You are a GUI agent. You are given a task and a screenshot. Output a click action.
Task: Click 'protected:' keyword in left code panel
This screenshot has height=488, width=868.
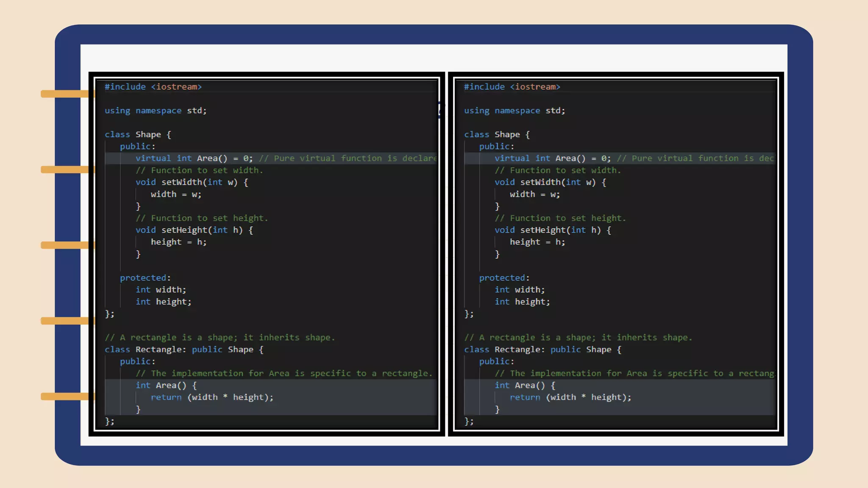tap(145, 278)
